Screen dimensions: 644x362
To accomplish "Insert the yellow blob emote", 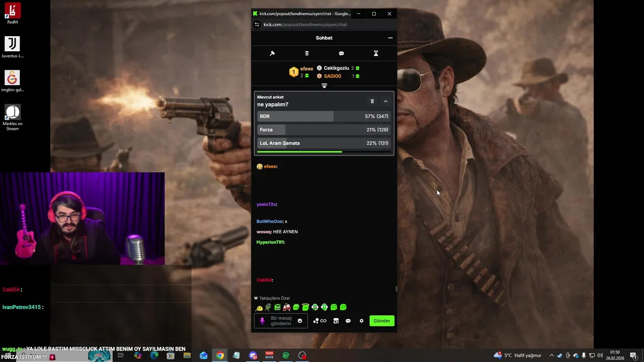I will coord(259,307).
